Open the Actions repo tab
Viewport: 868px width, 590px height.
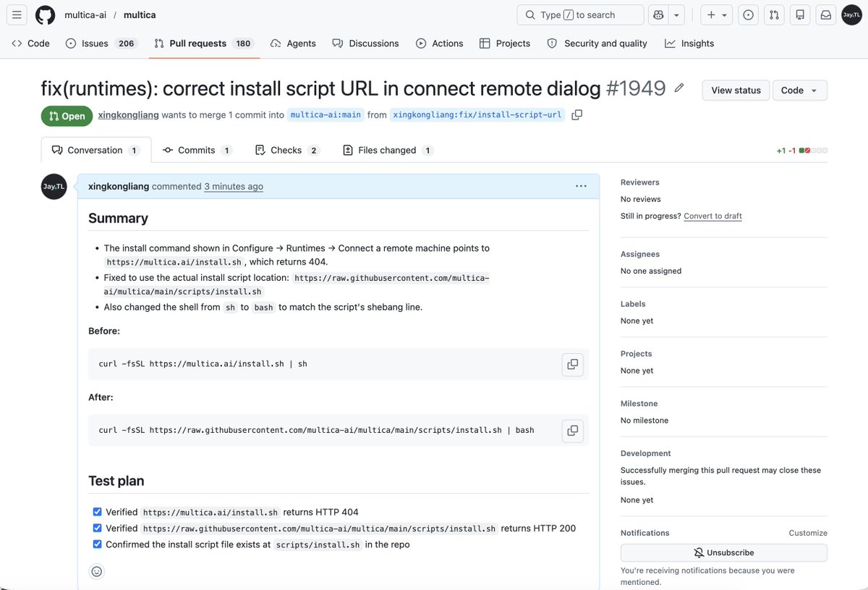(439, 43)
